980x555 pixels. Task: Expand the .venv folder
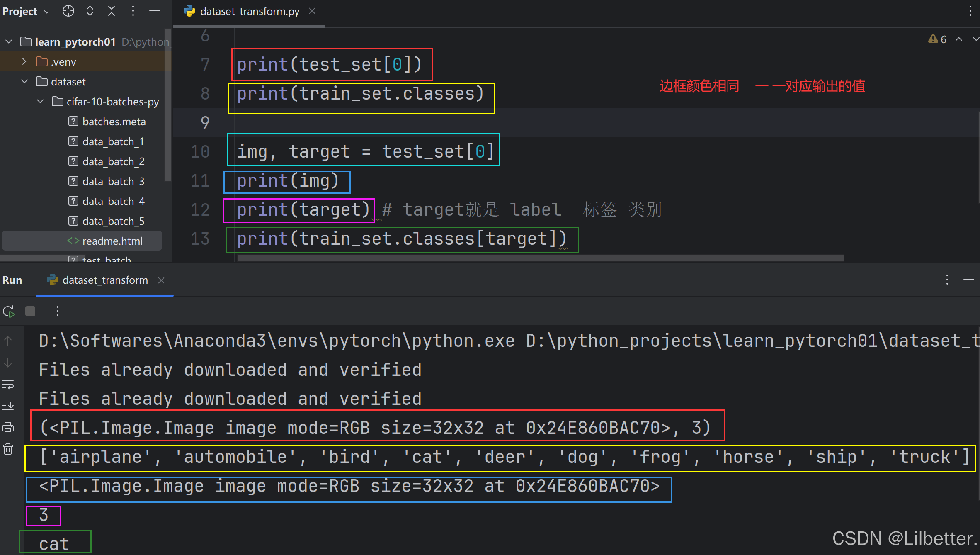click(x=24, y=62)
